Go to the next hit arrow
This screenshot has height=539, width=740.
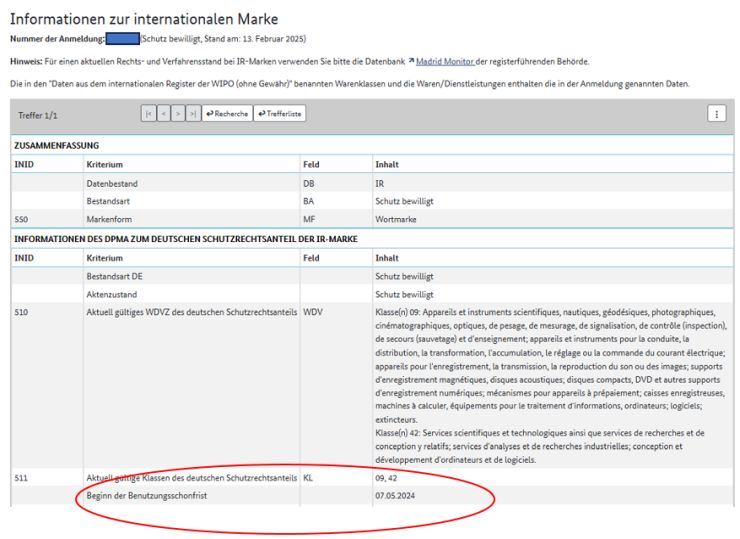(179, 114)
